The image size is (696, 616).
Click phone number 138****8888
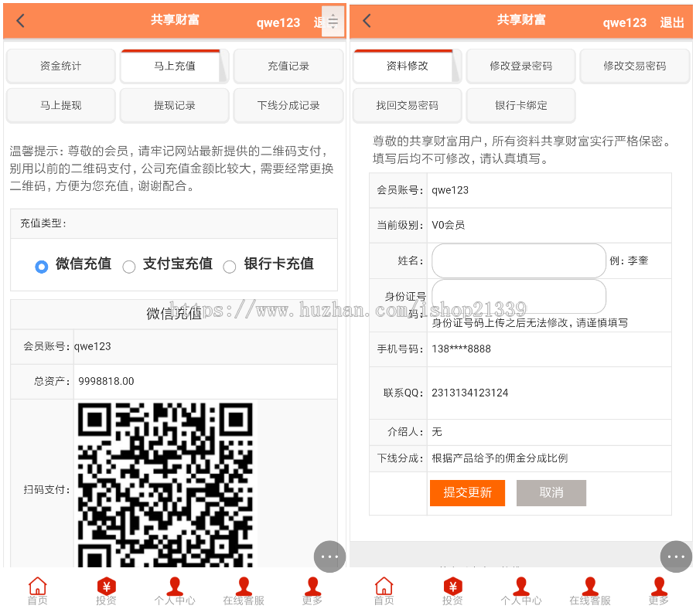tap(461, 349)
